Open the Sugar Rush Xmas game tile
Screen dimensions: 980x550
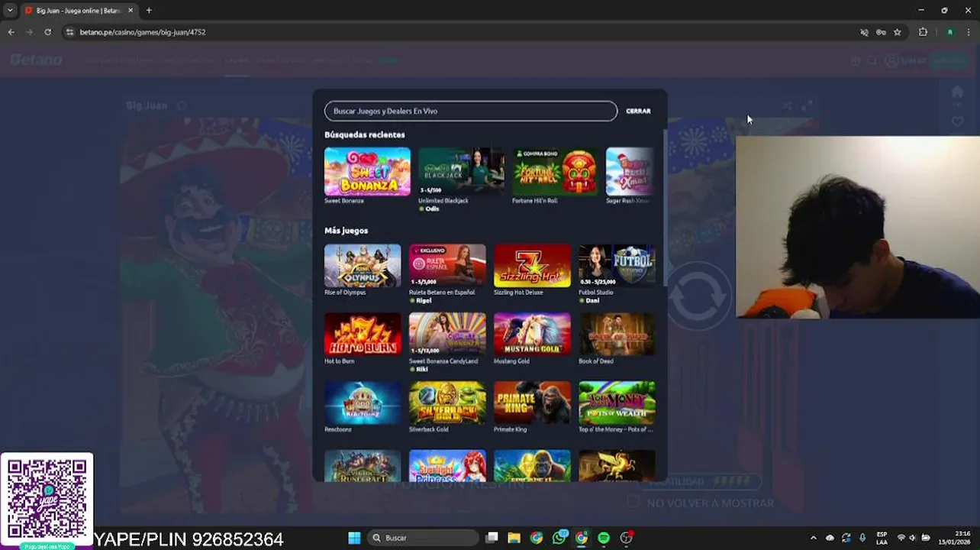pos(630,172)
